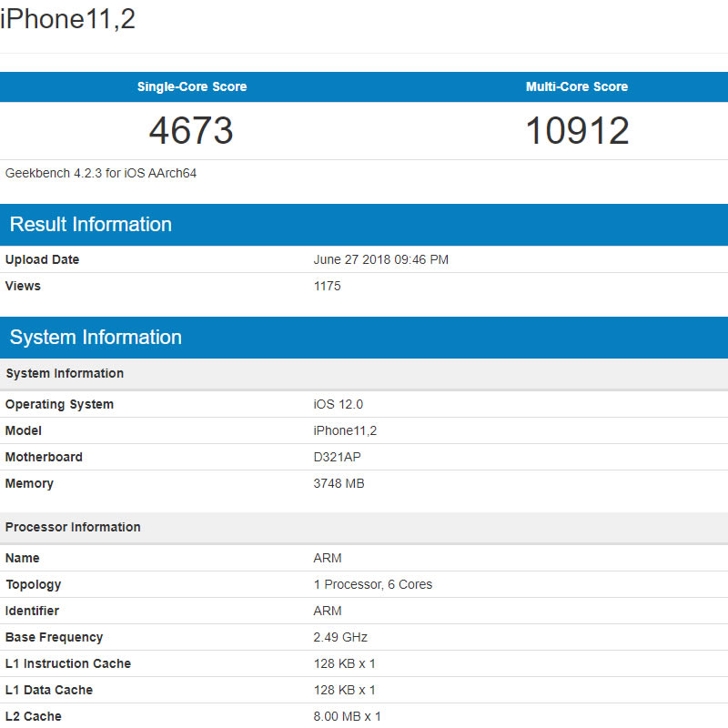Click the blue System Information section header
The image size is (728, 728).
96,338
